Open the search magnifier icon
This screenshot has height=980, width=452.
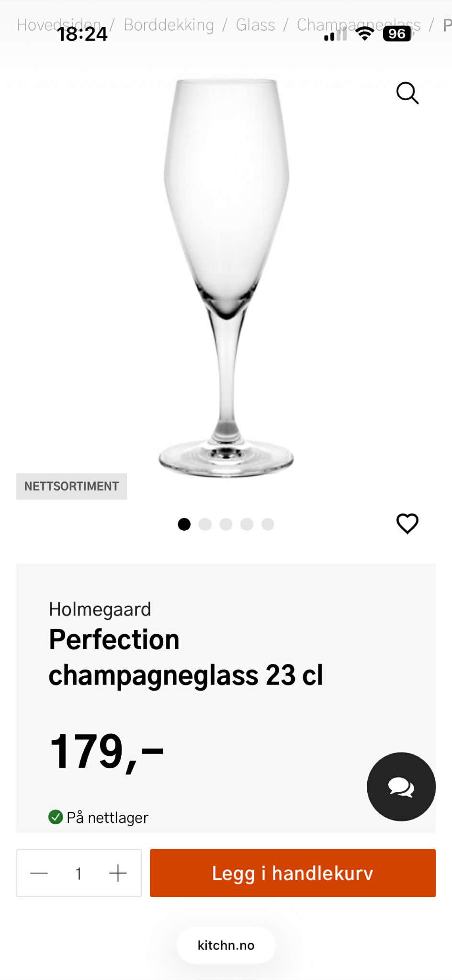pyautogui.click(x=407, y=93)
